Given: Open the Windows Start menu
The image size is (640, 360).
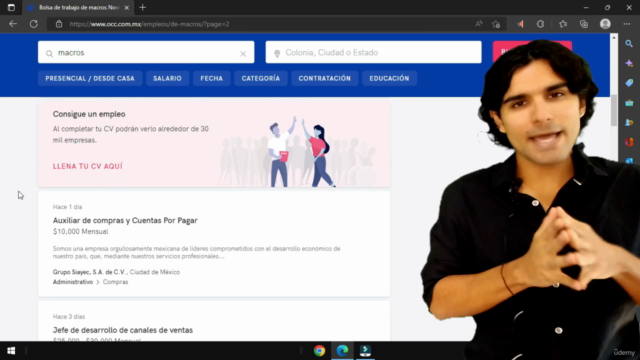Looking at the screenshot, I should pyautogui.click(x=11, y=351).
